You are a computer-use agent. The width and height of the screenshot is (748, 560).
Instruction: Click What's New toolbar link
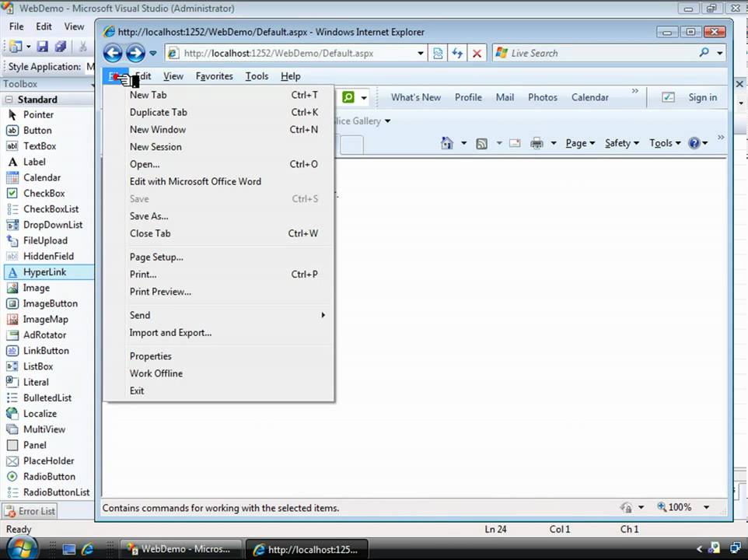click(x=415, y=97)
